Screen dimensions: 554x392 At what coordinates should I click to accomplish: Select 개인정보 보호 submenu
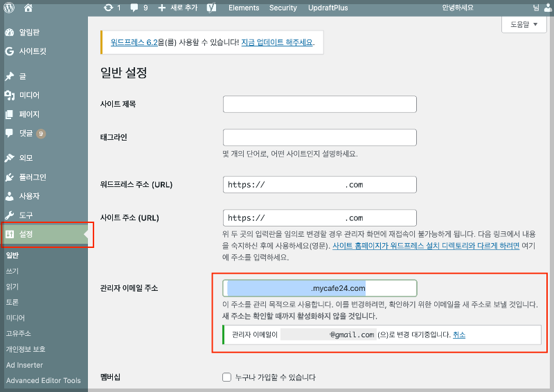[x=26, y=349]
